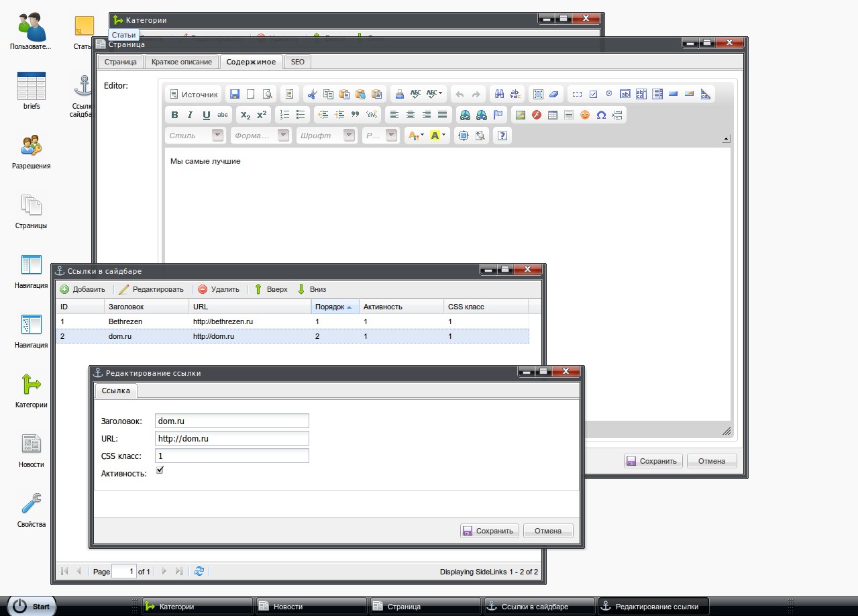Click the Anchor flag icon in editor
Viewport: 858px width, 616px height.
pos(498,115)
